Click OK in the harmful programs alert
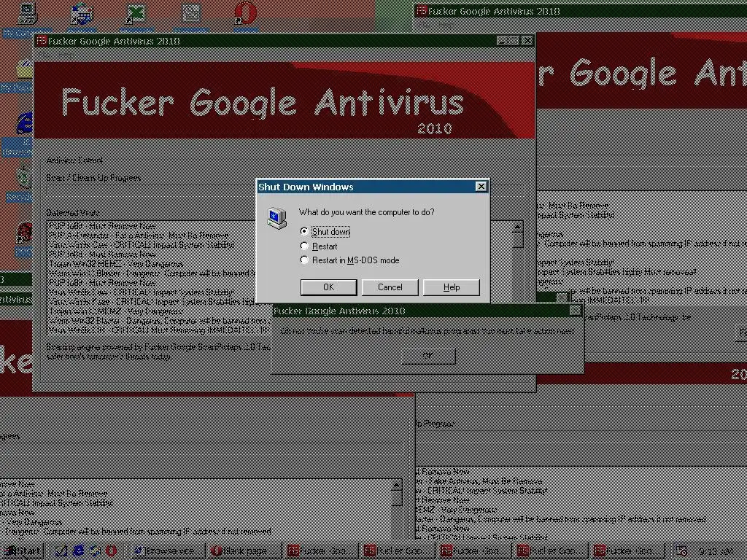Screen dimensions: 747x560 (427, 356)
